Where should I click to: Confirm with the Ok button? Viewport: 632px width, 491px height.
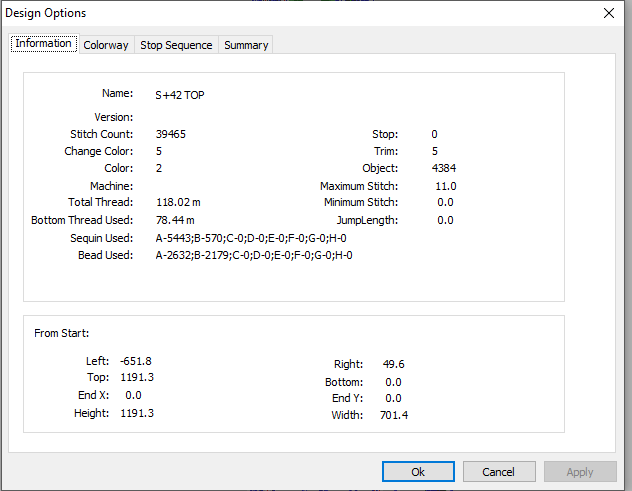[418, 472]
